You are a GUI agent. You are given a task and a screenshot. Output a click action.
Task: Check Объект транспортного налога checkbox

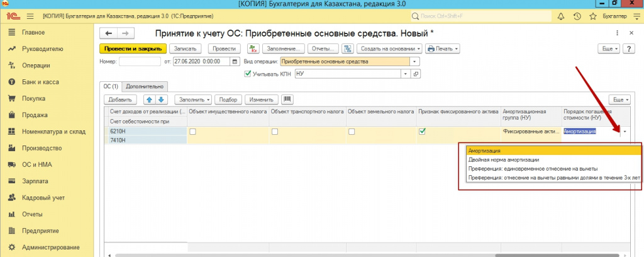[275, 132]
